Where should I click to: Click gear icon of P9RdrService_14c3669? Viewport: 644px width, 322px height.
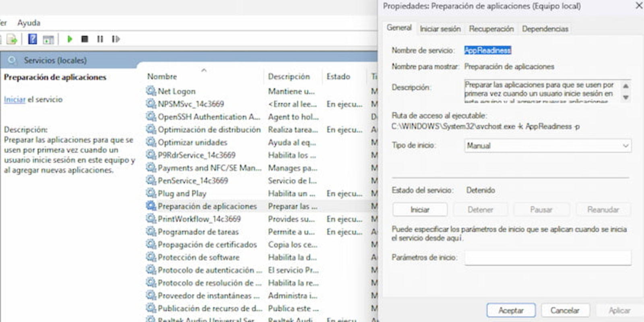pyautogui.click(x=151, y=155)
